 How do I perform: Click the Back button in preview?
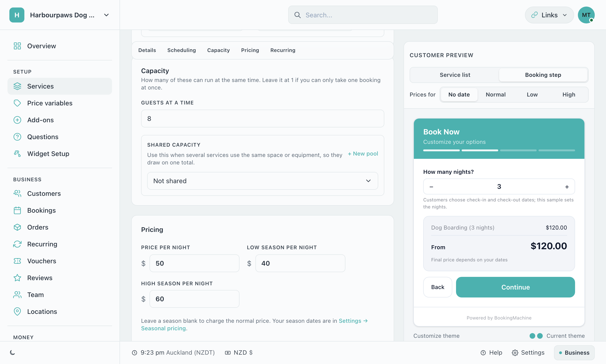[438, 287]
